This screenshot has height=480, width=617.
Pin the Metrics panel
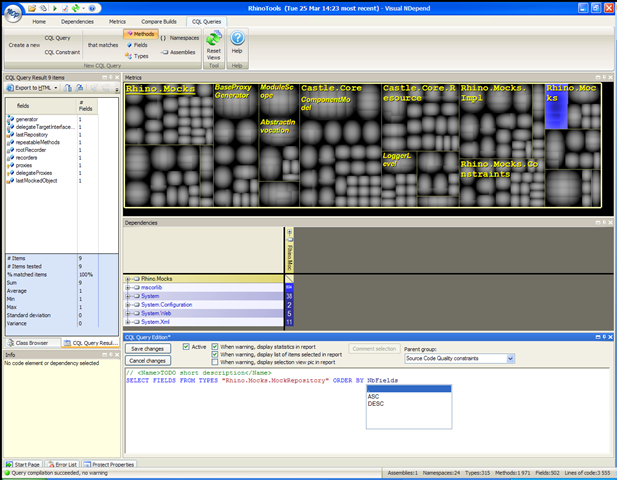pos(604,78)
